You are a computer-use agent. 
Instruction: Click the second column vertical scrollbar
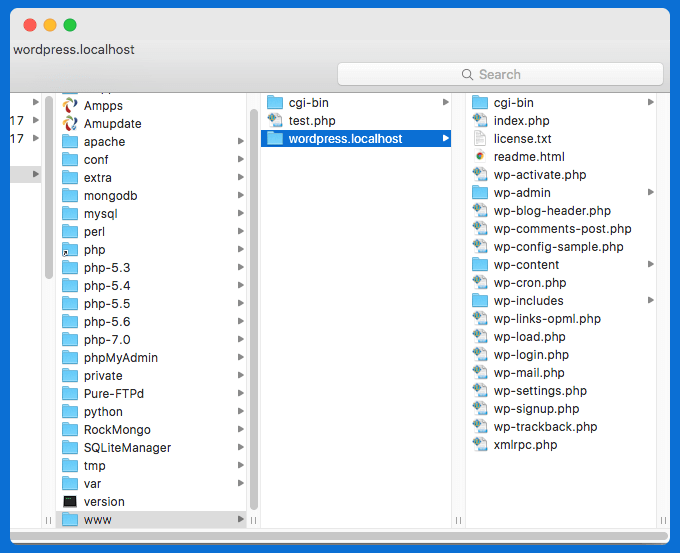(x=254, y=309)
